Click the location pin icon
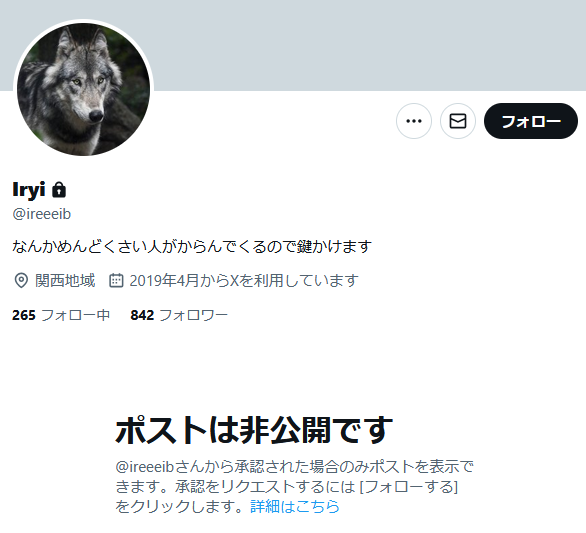586x533 pixels. point(21,280)
